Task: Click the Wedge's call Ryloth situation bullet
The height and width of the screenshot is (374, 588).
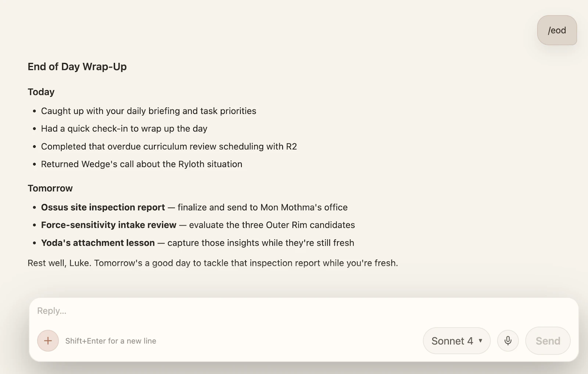Action: 141,164
